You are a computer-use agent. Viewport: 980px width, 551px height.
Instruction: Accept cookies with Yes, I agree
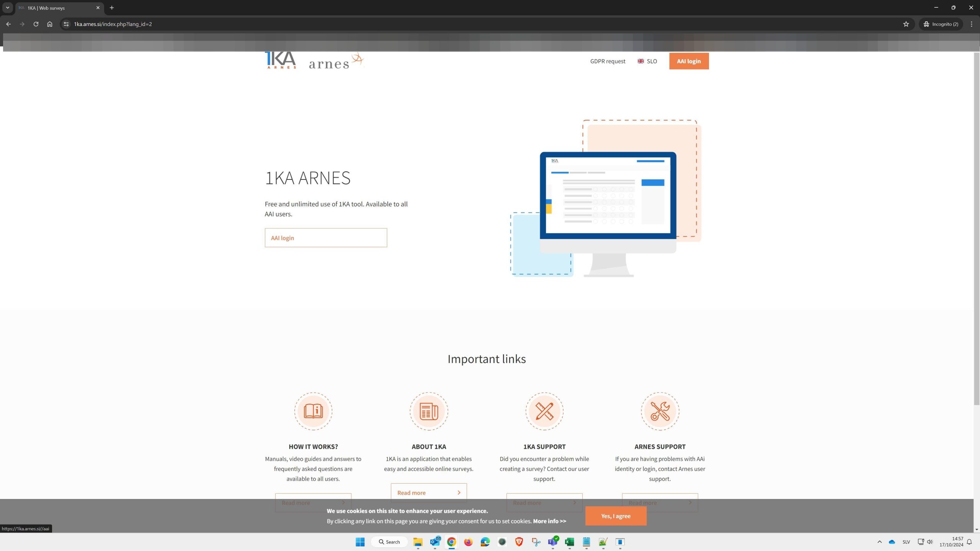[x=616, y=516]
